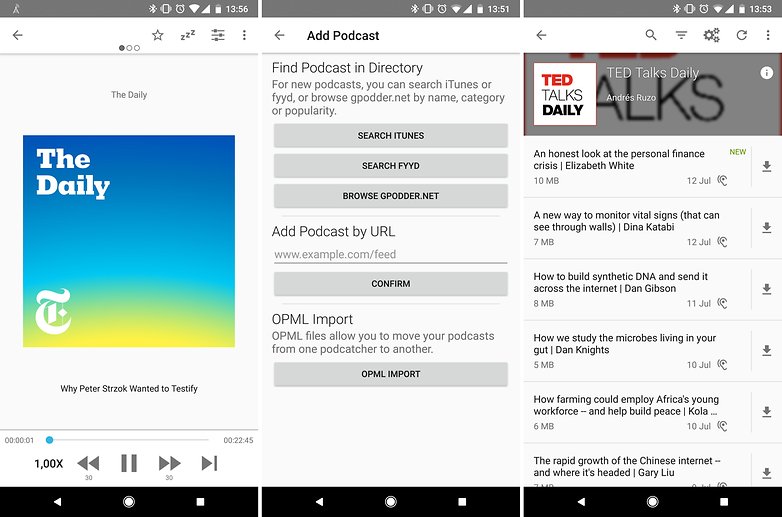This screenshot has height=517, width=782.
Task: Open episode A new way to monitor vital signs
Action: pyautogui.click(x=637, y=228)
